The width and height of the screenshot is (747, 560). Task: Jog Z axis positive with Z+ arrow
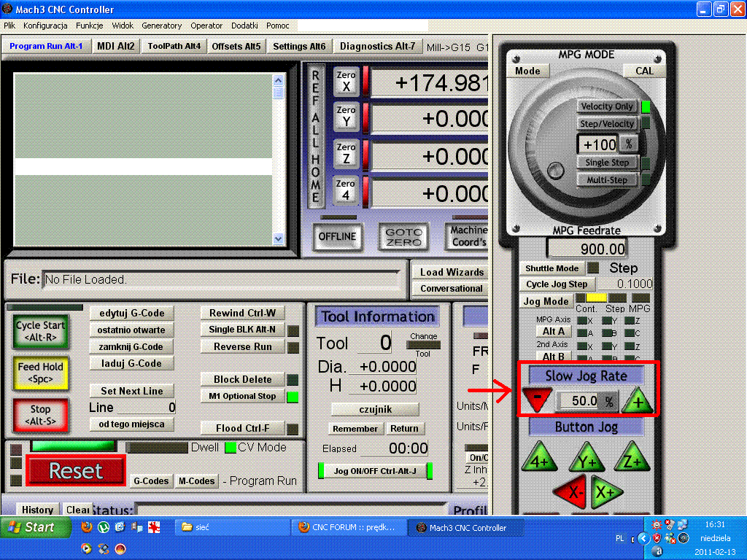tap(632, 457)
